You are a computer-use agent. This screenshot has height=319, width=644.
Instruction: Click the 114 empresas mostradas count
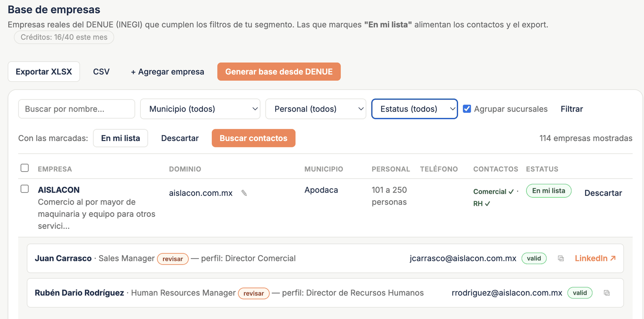coord(586,138)
